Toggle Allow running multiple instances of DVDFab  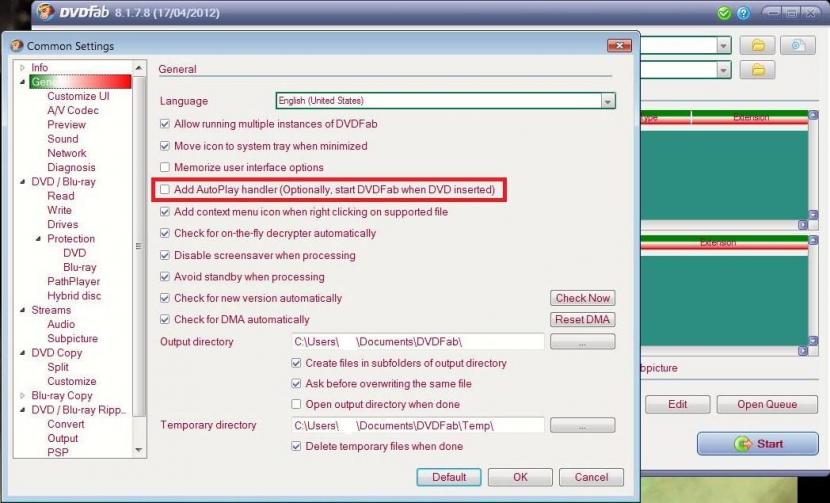coord(165,124)
